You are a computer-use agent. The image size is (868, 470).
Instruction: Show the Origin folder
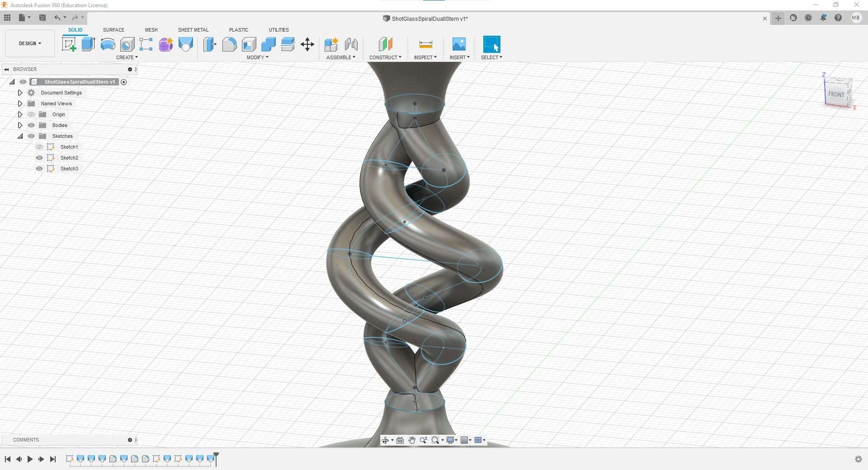pos(31,114)
